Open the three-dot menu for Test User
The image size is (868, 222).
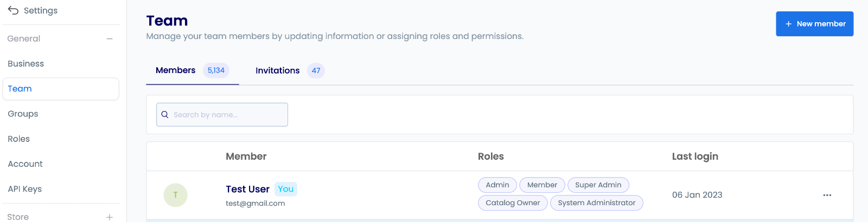827,195
